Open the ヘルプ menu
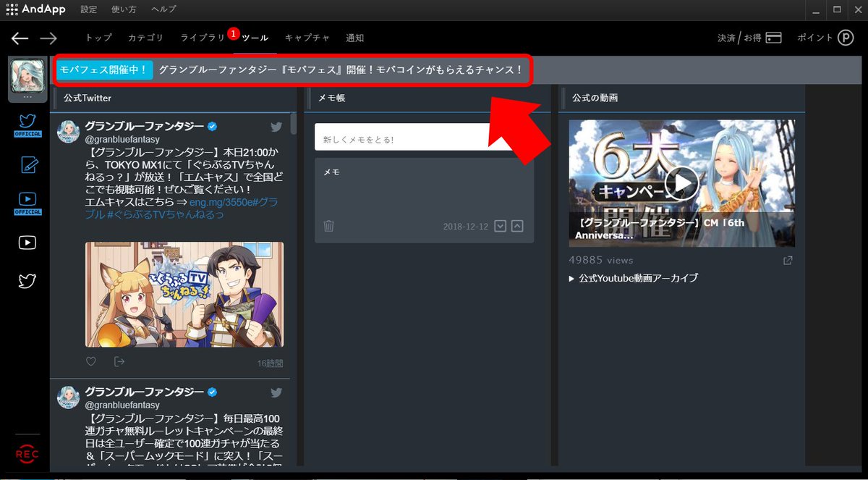Image resolution: width=868 pixels, height=480 pixels. coord(163,9)
